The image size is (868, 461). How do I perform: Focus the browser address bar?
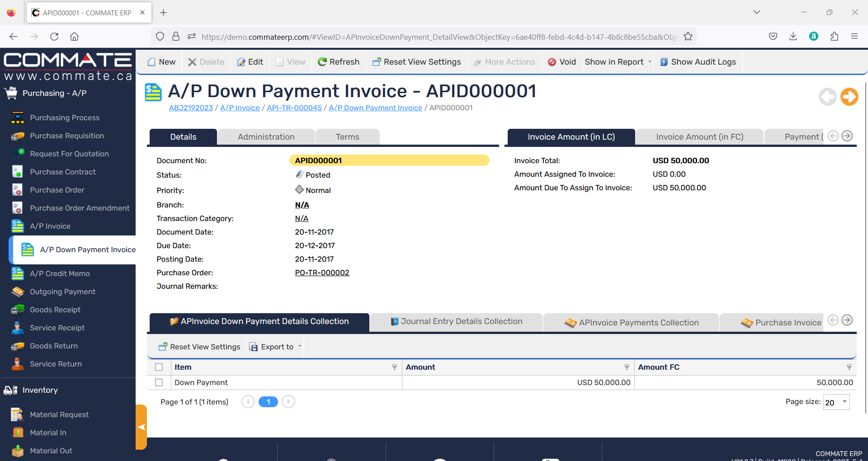tap(439, 37)
